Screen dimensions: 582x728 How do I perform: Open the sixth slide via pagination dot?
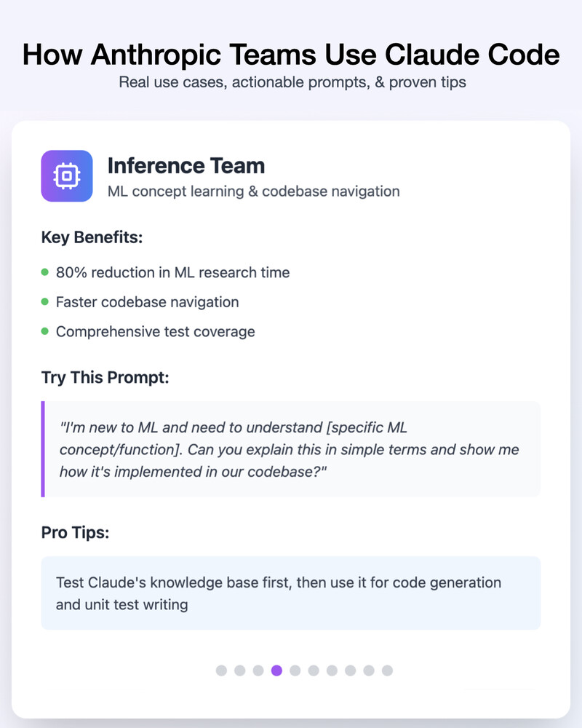[x=314, y=670]
